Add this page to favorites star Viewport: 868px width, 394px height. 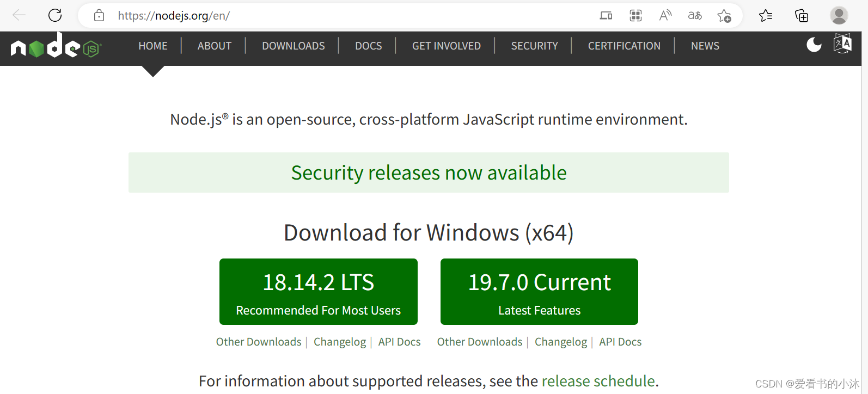[x=724, y=16]
